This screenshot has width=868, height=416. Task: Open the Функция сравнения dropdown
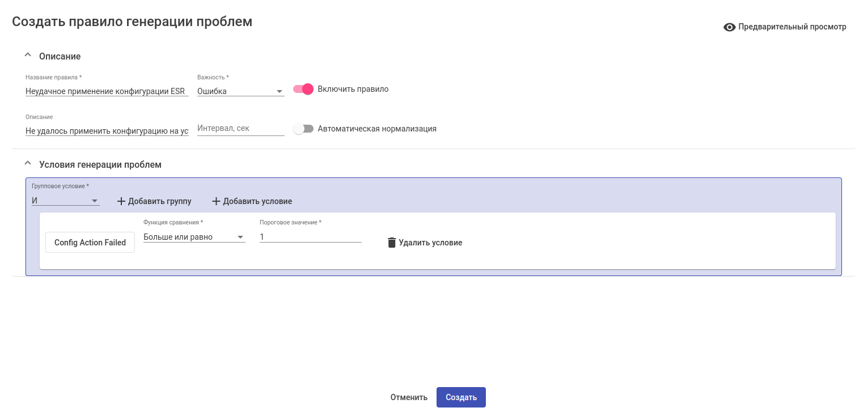coord(194,237)
